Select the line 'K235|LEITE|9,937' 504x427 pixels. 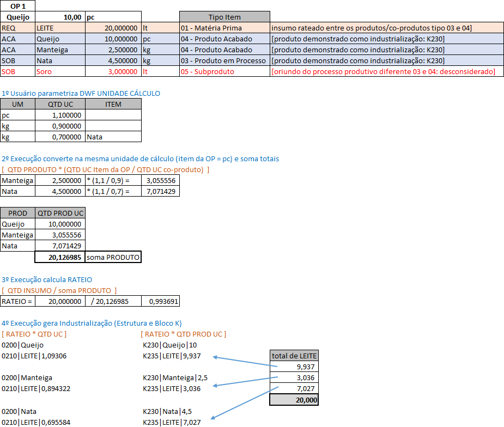coord(172,356)
